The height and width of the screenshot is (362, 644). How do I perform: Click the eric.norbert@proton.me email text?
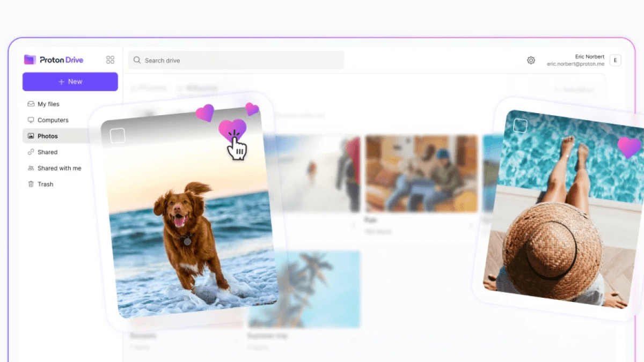(575, 64)
